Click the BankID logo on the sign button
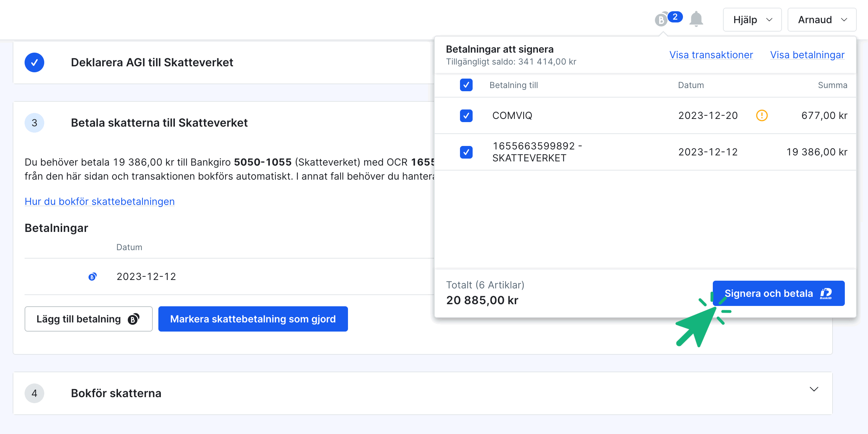The width and height of the screenshot is (868, 434). 826,293
